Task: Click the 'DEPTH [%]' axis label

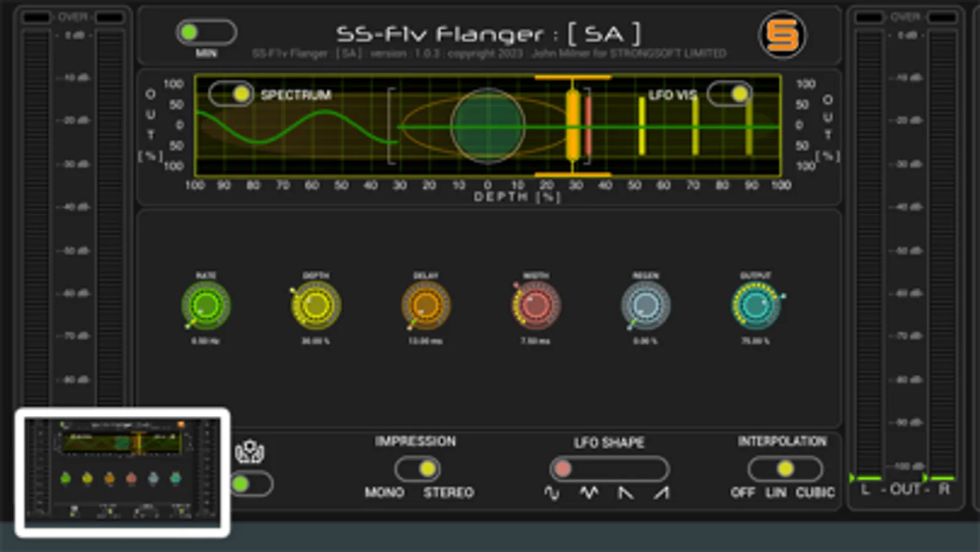Action: pyautogui.click(x=518, y=197)
